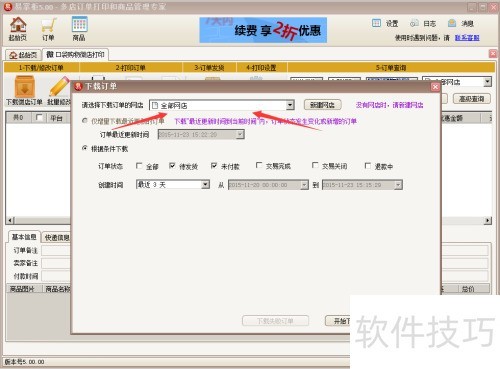Close the 下载订单 dialog

click(x=435, y=87)
